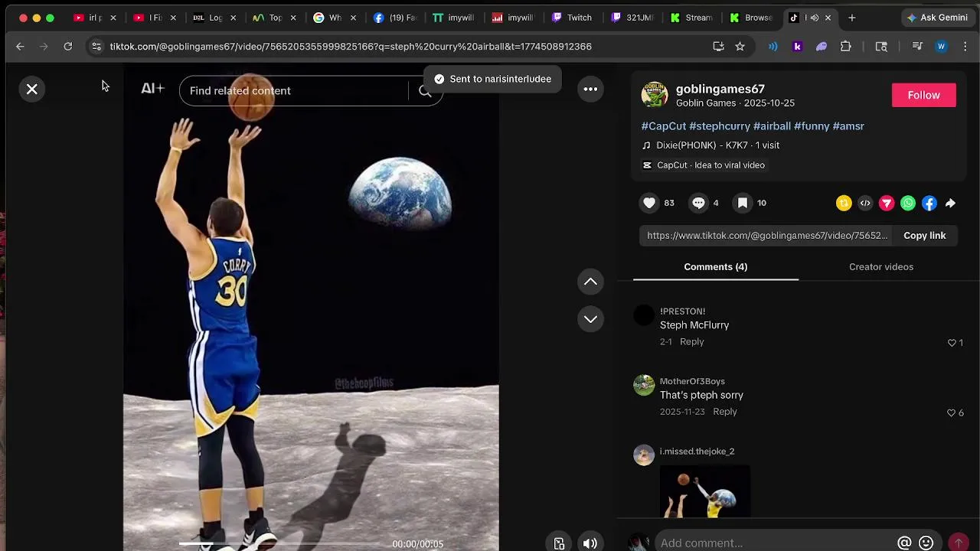Viewport: 980px width, 551px height.
Task: Like the That's pteph sorry comment
Action: point(952,412)
